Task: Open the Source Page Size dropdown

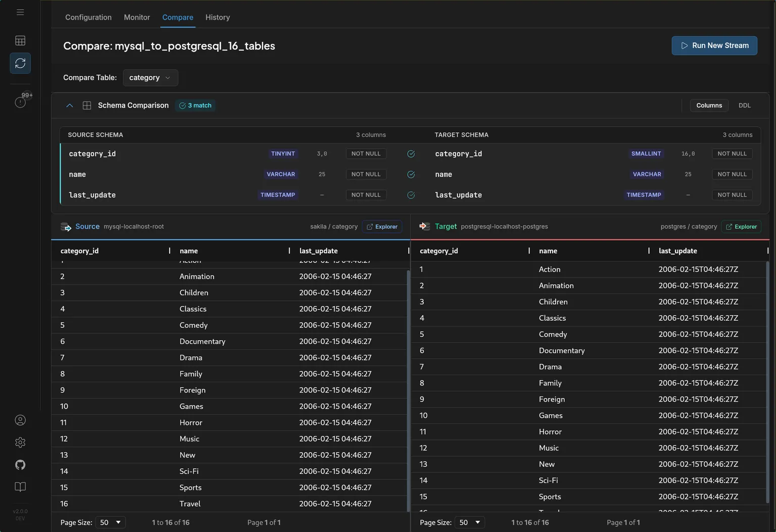Action: pyautogui.click(x=111, y=522)
